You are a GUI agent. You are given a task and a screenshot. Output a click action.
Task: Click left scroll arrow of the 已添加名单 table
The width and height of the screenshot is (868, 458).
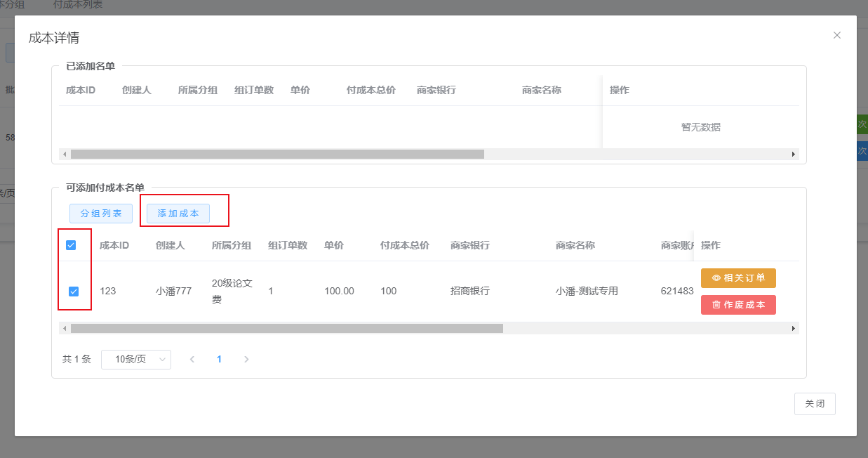coord(65,154)
